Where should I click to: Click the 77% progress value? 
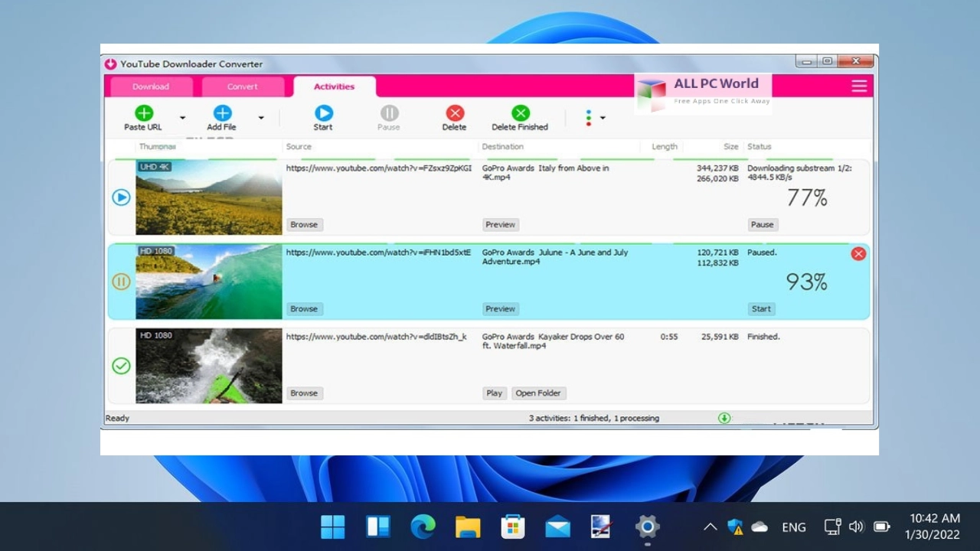click(x=807, y=199)
